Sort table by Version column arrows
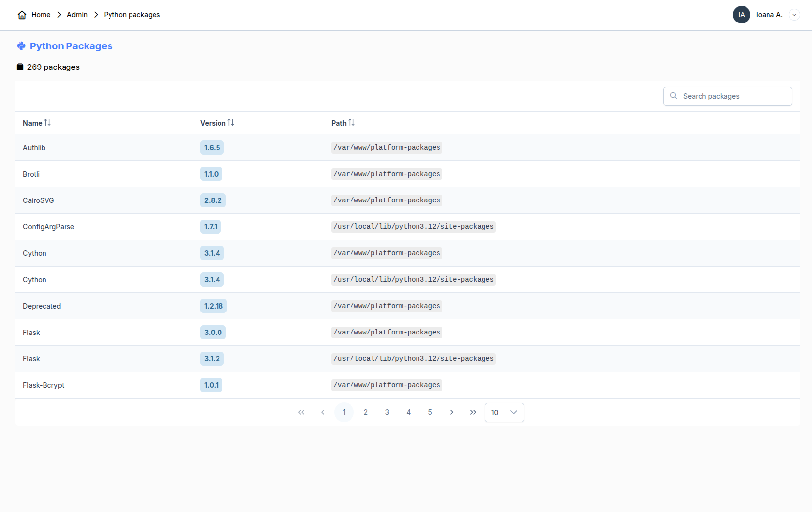812x512 pixels. click(231, 123)
